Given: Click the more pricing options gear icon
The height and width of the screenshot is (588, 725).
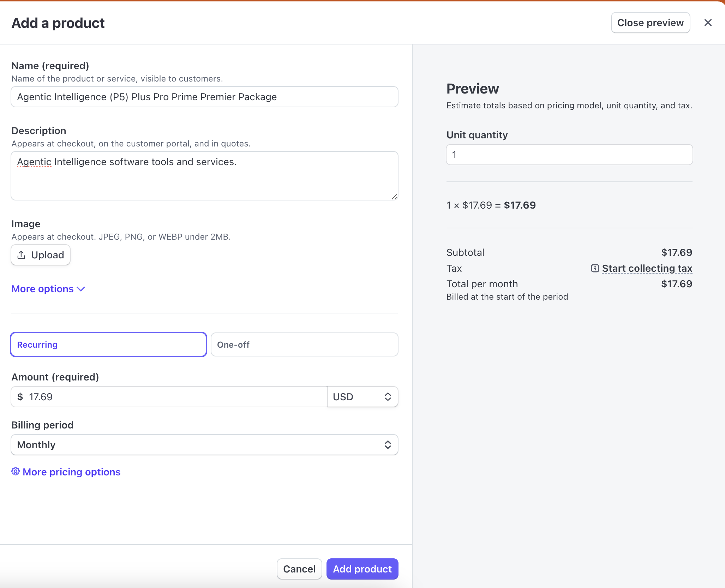Looking at the screenshot, I should (16, 471).
